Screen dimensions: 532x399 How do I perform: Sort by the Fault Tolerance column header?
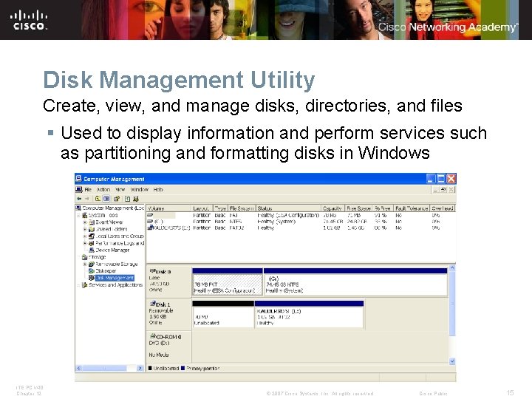412,208
